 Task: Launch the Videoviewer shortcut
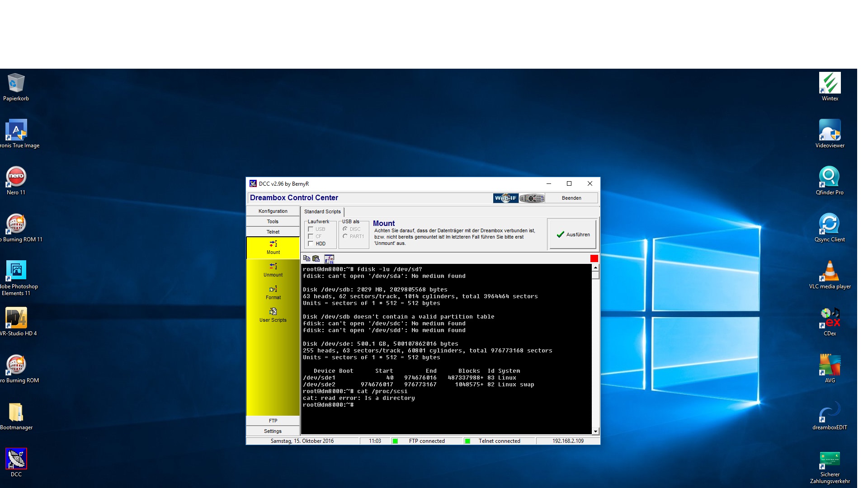[x=830, y=134]
